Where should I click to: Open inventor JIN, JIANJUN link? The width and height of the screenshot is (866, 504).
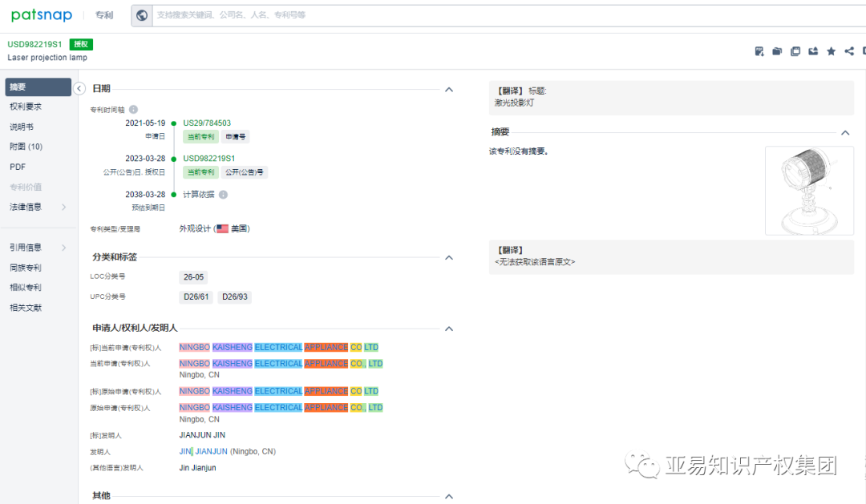pos(203,452)
